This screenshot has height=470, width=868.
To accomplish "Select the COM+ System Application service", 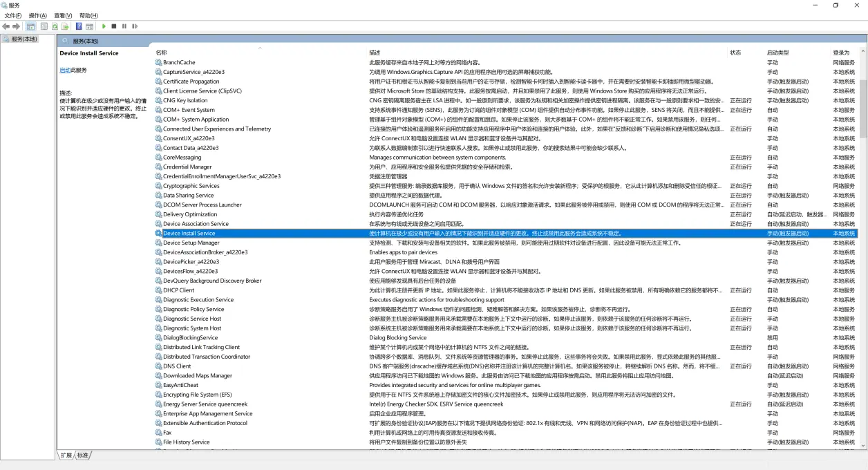I will pos(196,120).
